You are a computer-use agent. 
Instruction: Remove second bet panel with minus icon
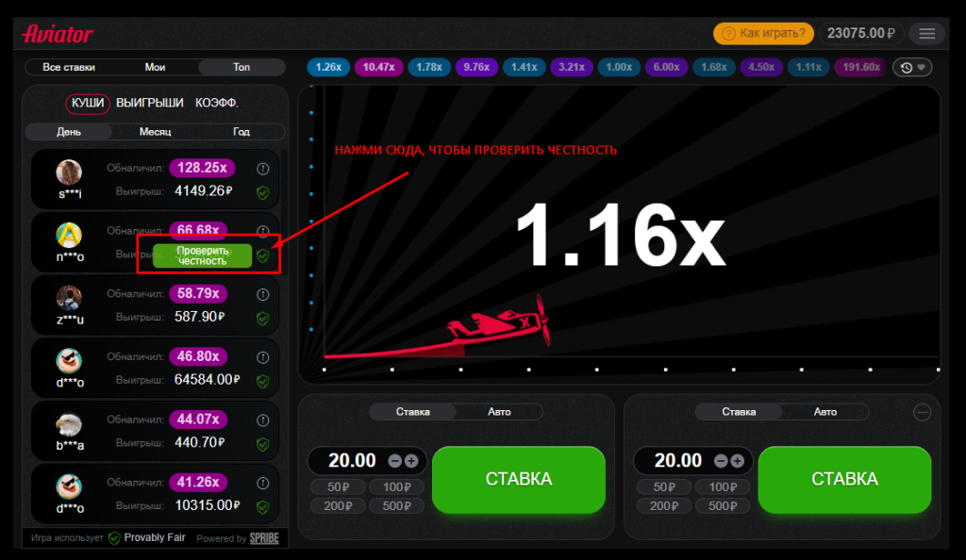(923, 412)
